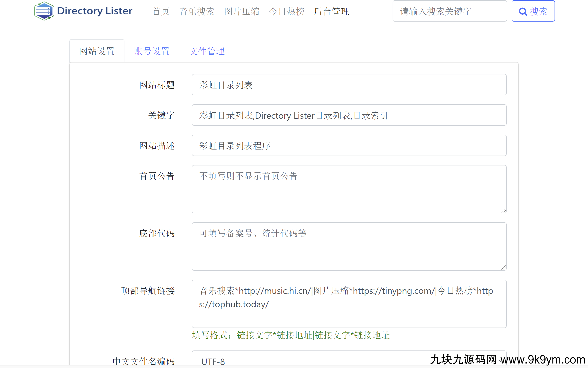Image resolution: width=588 pixels, height=368 pixels.
Task: Select the 网站设置 tab
Action: pyautogui.click(x=97, y=51)
